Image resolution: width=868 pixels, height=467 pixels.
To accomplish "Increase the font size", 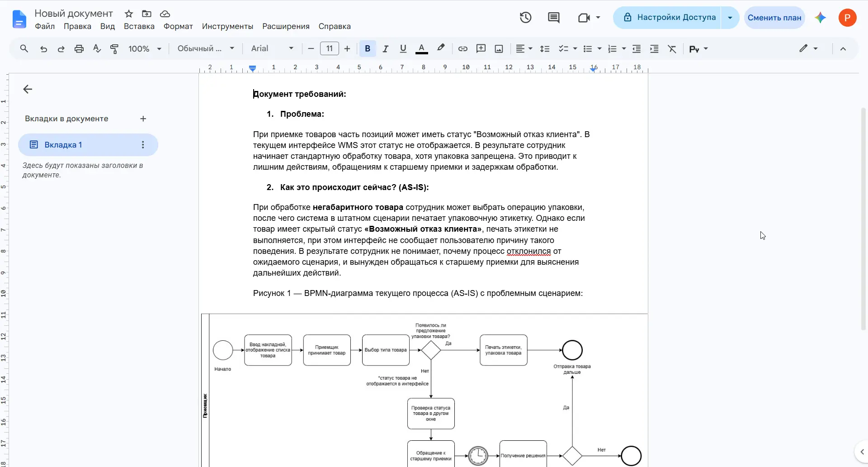I will coord(347,48).
